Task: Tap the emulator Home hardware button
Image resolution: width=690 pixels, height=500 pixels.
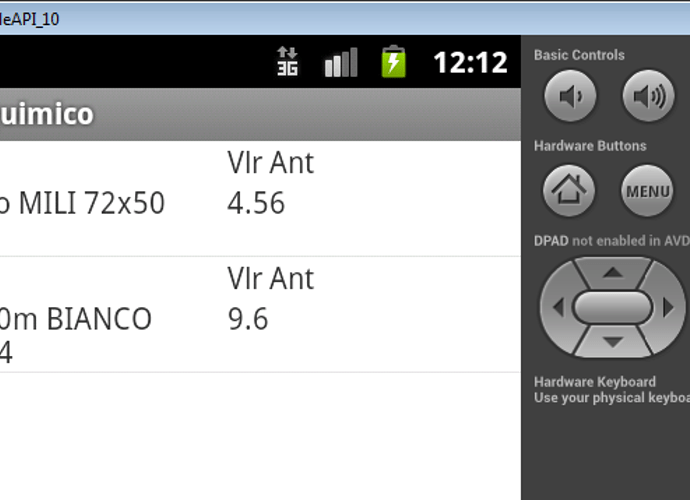Action: (569, 191)
